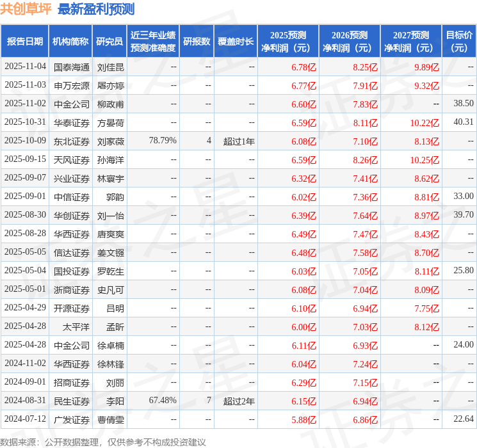This screenshot has height=448, width=477.
Task: Click the date 2025-11-02
Action: [25, 104]
